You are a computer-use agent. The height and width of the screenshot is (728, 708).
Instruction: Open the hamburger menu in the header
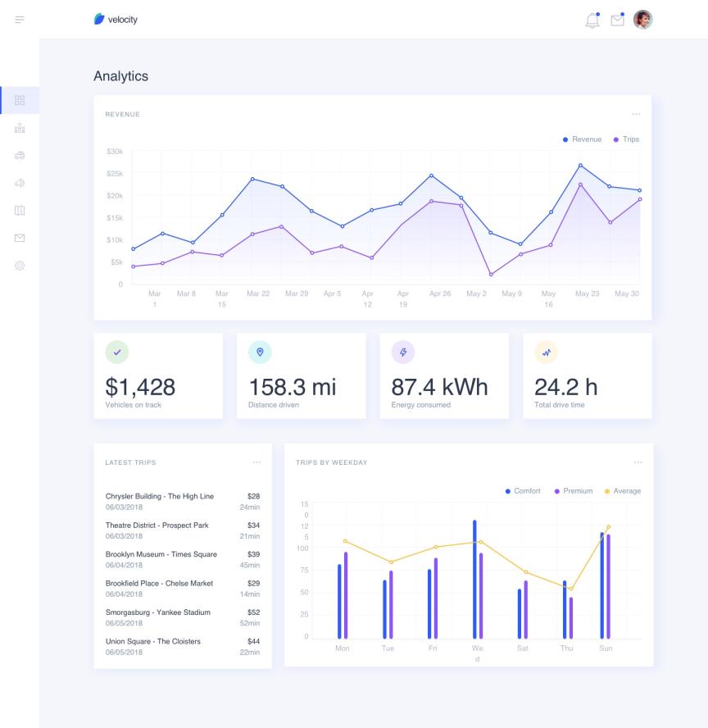click(19, 19)
